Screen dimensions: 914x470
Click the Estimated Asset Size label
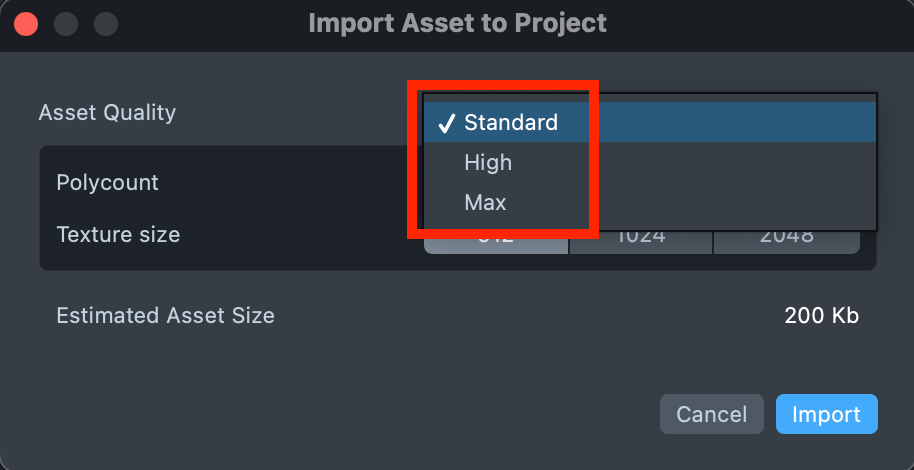coord(165,316)
